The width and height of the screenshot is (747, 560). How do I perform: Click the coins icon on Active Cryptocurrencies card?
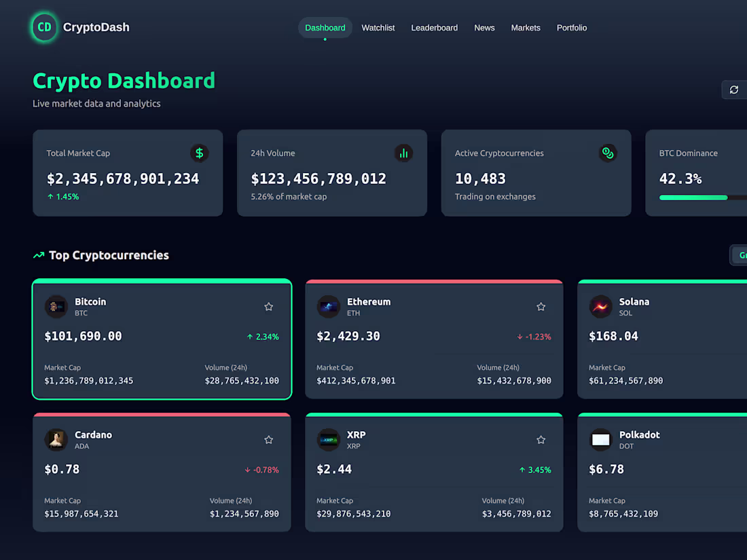tap(608, 153)
